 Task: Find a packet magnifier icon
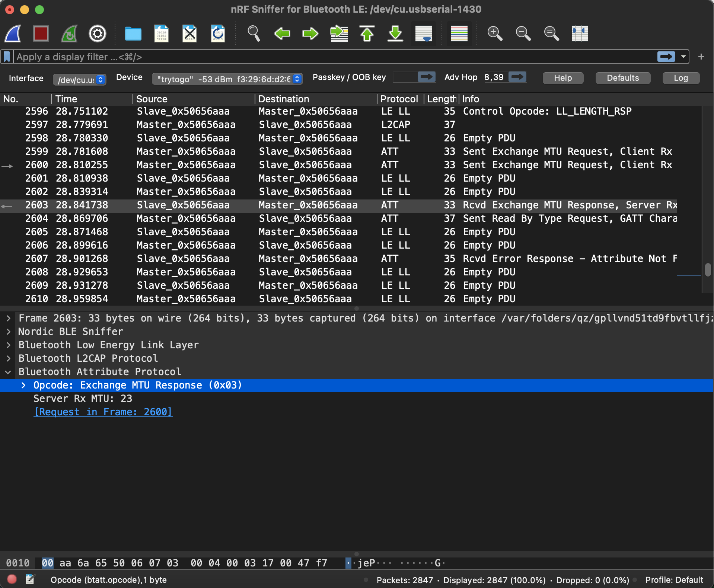254,33
